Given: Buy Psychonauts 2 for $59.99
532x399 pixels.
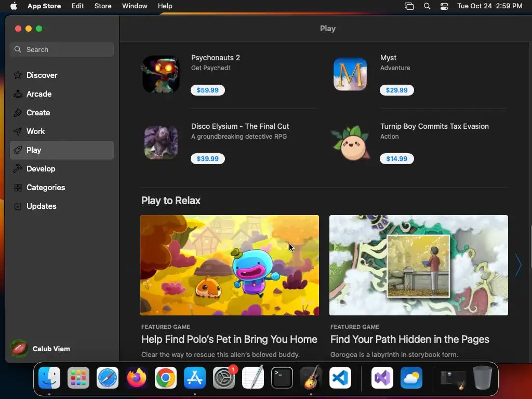Looking at the screenshot, I should click(x=208, y=90).
